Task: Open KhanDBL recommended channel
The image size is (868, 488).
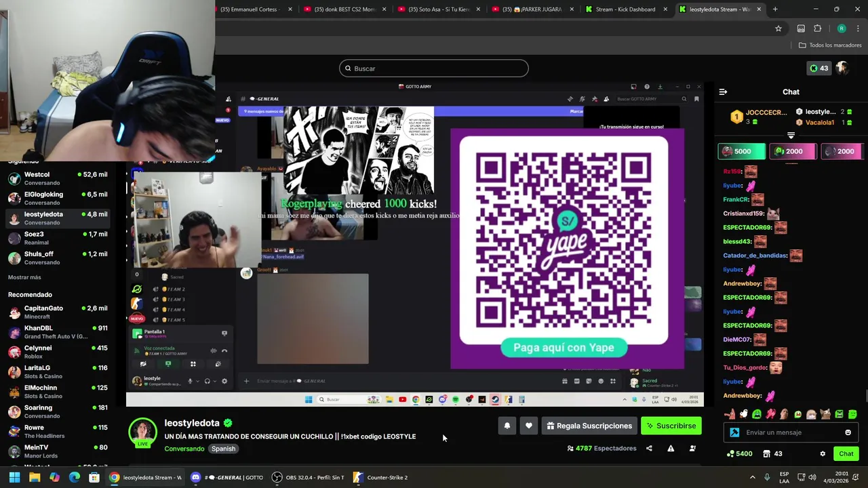Action: tap(58, 332)
